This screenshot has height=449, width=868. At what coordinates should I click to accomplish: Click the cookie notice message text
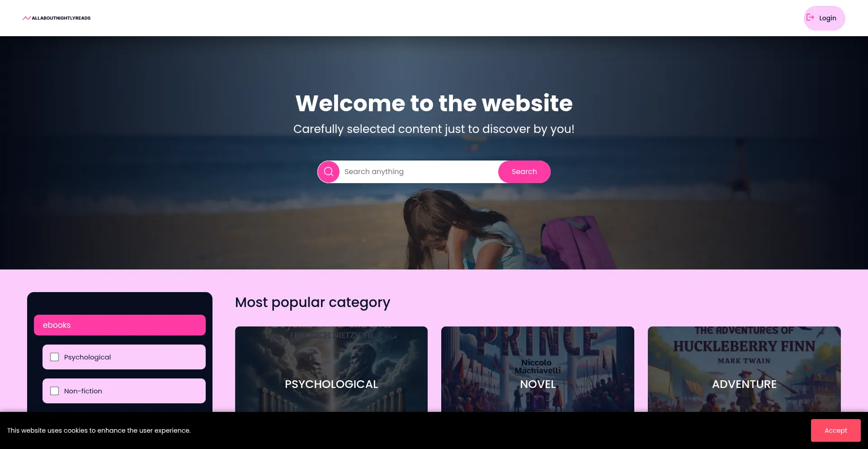point(99,430)
